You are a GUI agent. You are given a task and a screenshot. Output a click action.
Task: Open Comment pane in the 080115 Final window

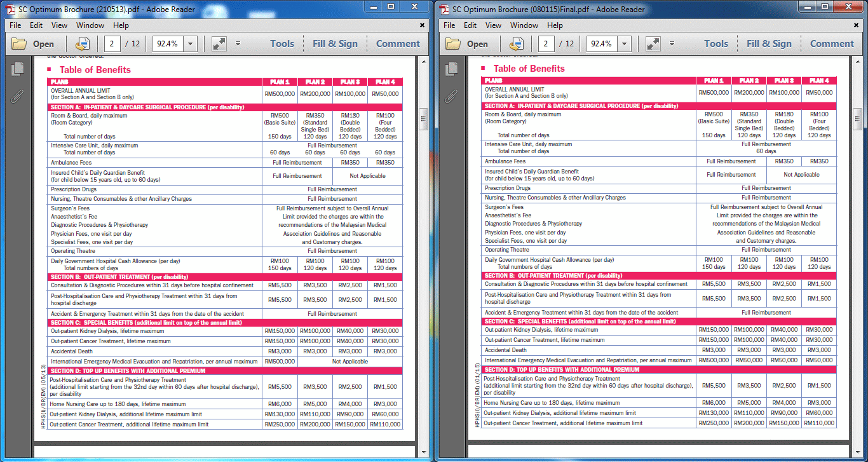click(x=832, y=44)
